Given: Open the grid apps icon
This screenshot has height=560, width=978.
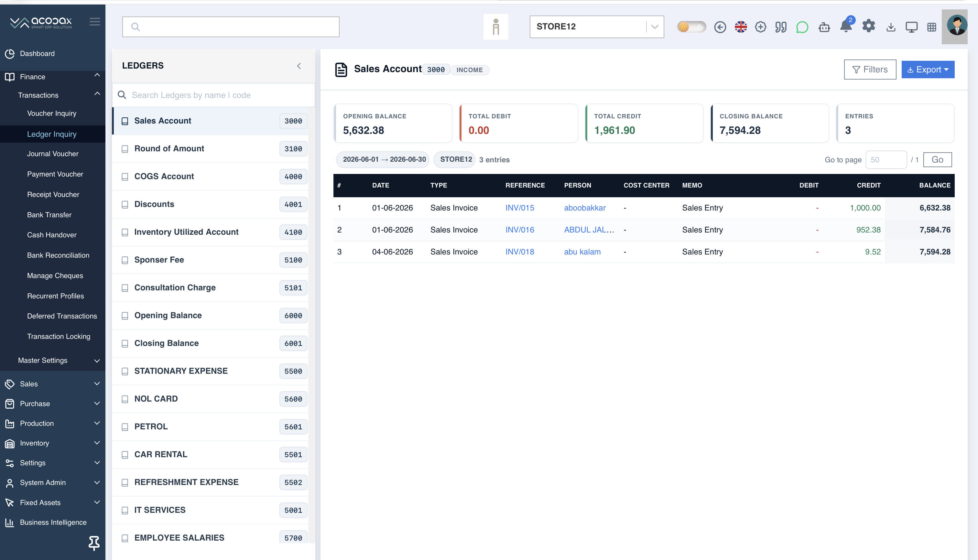Looking at the screenshot, I should [x=932, y=27].
